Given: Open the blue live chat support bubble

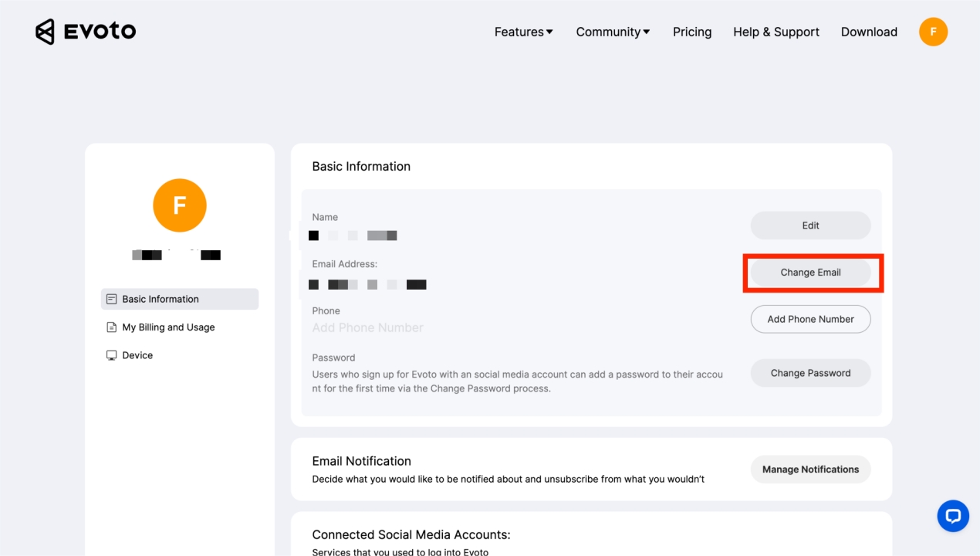Looking at the screenshot, I should pos(953,516).
